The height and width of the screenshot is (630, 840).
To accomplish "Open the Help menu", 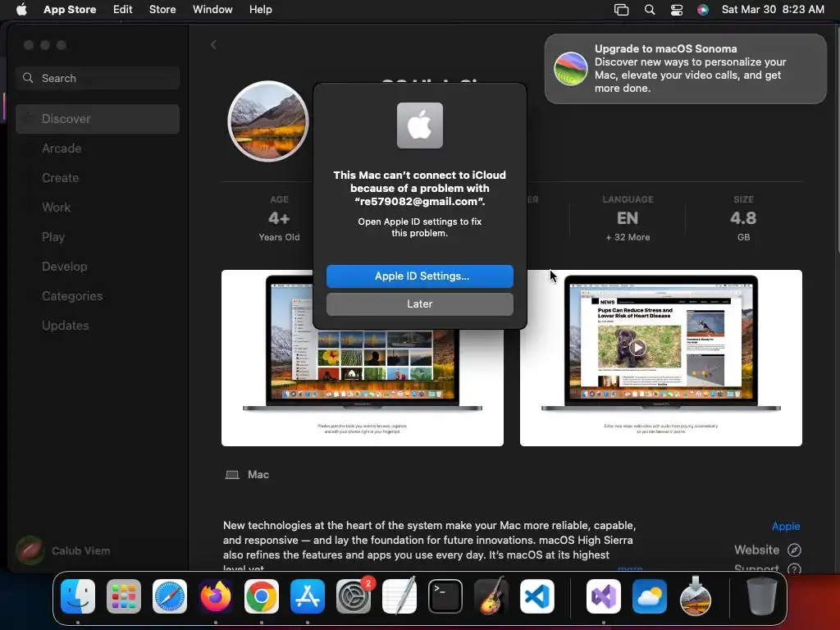I will (260, 9).
